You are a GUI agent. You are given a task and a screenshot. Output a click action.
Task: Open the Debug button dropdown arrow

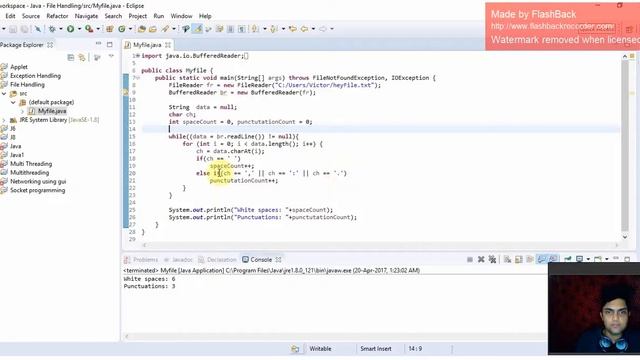click(61, 29)
